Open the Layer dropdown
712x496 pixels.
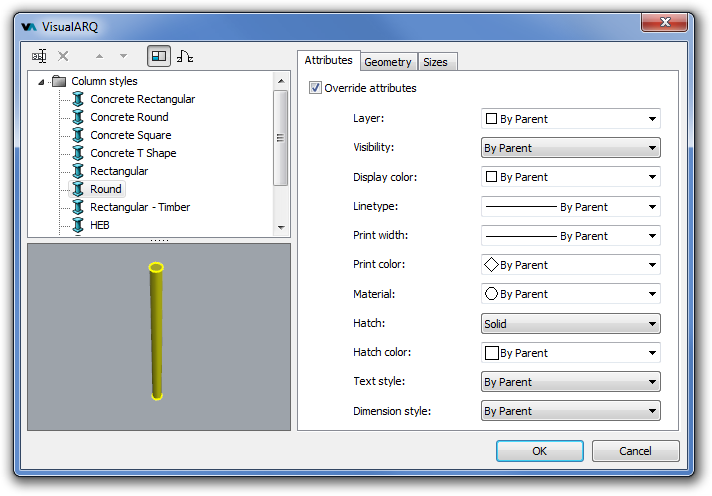[x=570, y=119]
